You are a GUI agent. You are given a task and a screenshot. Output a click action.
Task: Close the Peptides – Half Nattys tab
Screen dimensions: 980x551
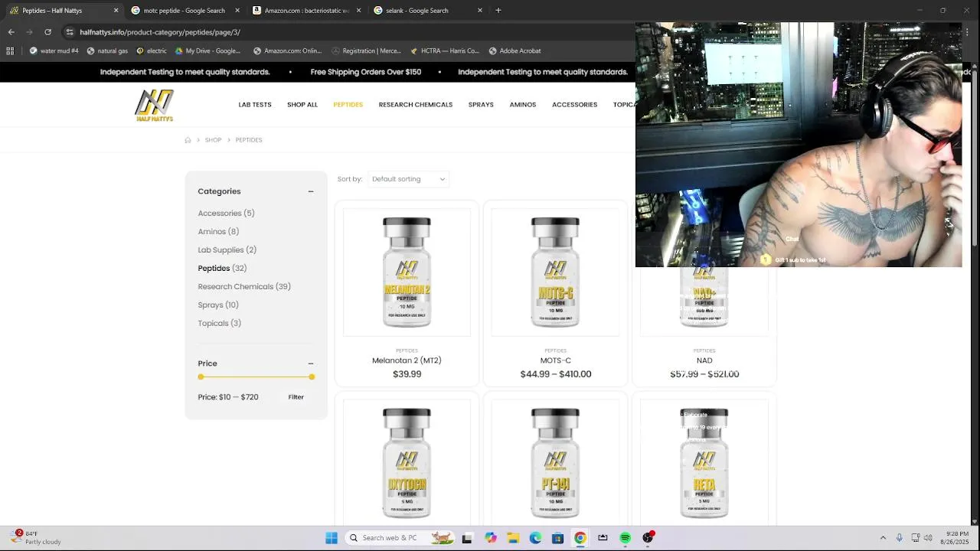[116, 11]
